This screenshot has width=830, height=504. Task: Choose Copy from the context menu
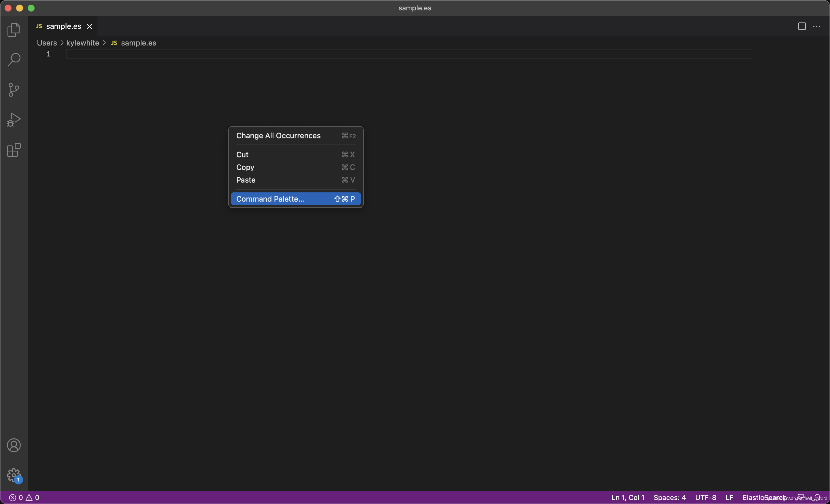(296, 167)
